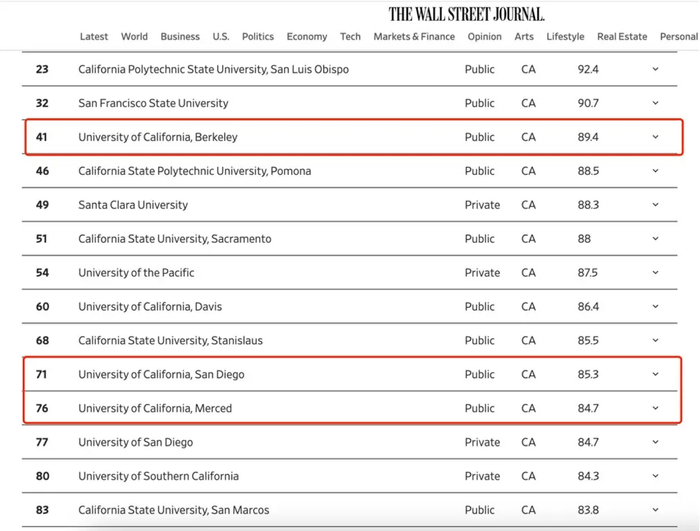The height and width of the screenshot is (531, 700).
Task: Click University of California, Berkeley name
Action: click(158, 137)
